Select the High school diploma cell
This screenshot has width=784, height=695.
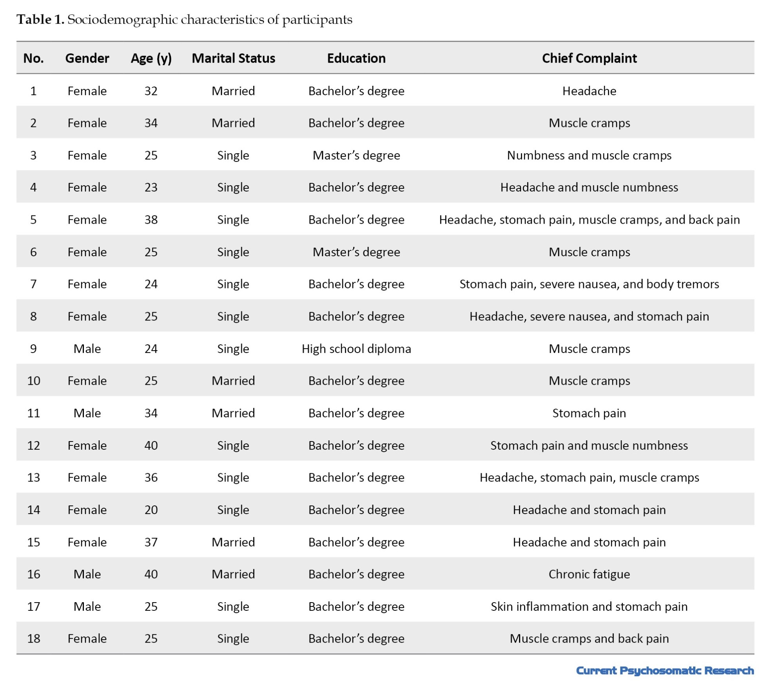356,349
